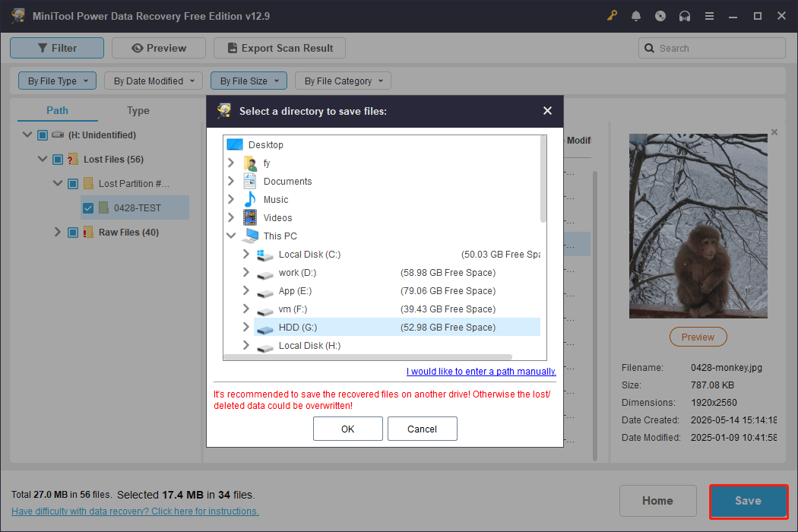Expand the Documents folder
Image resolution: width=798 pixels, height=532 pixels.
[231, 181]
